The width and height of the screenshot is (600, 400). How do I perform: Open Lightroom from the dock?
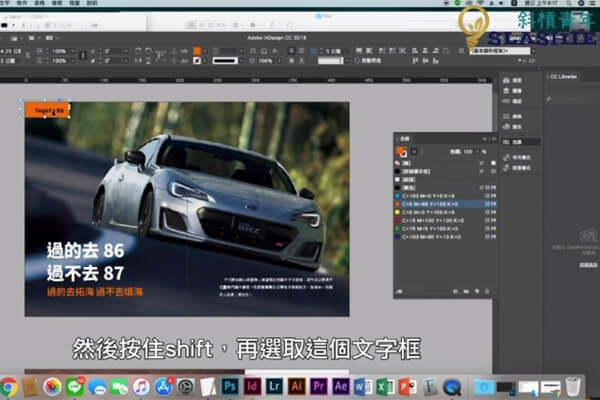click(x=274, y=387)
